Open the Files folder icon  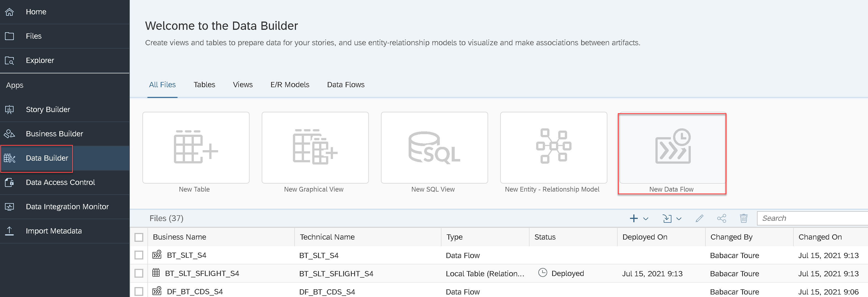[x=9, y=36]
